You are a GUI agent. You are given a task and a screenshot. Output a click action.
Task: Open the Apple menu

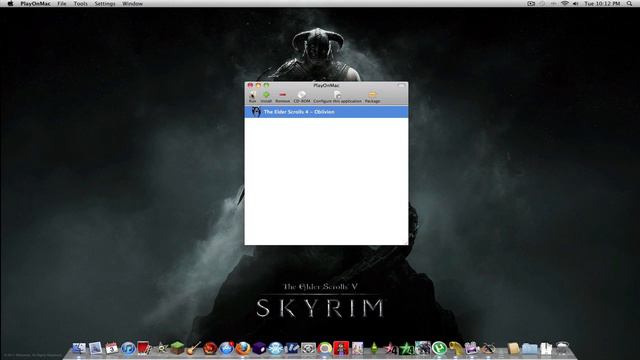pyautogui.click(x=10, y=4)
